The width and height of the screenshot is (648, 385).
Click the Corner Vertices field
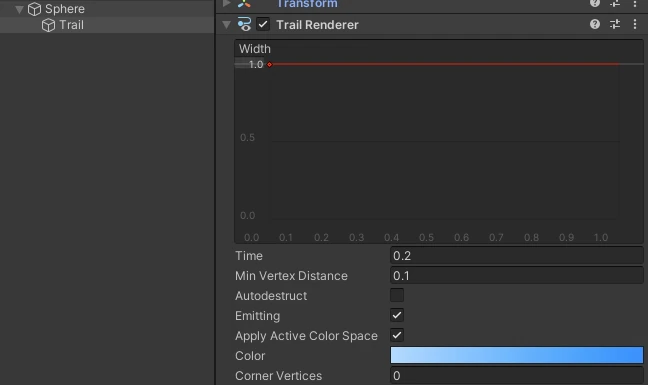click(517, 375)
